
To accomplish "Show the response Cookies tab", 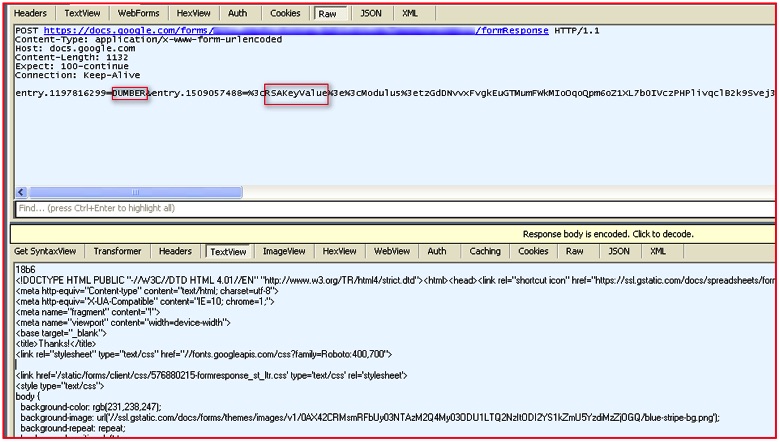I will click(533, 251).
